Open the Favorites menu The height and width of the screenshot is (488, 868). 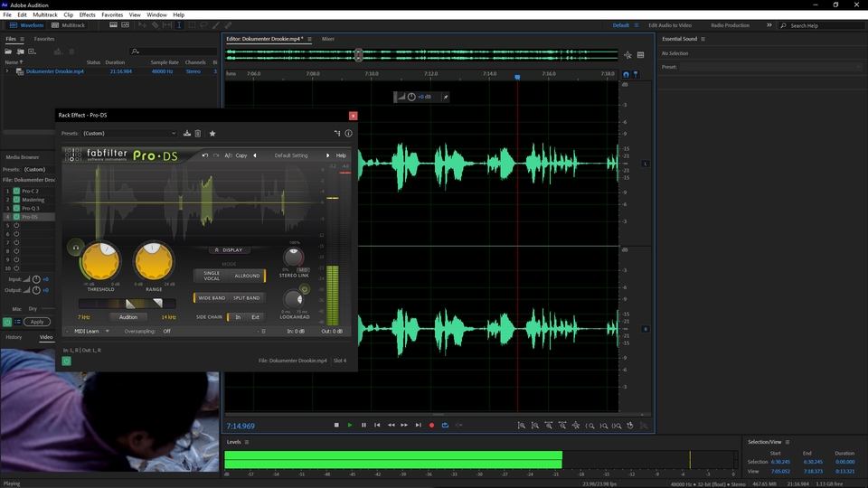(112, 15)
